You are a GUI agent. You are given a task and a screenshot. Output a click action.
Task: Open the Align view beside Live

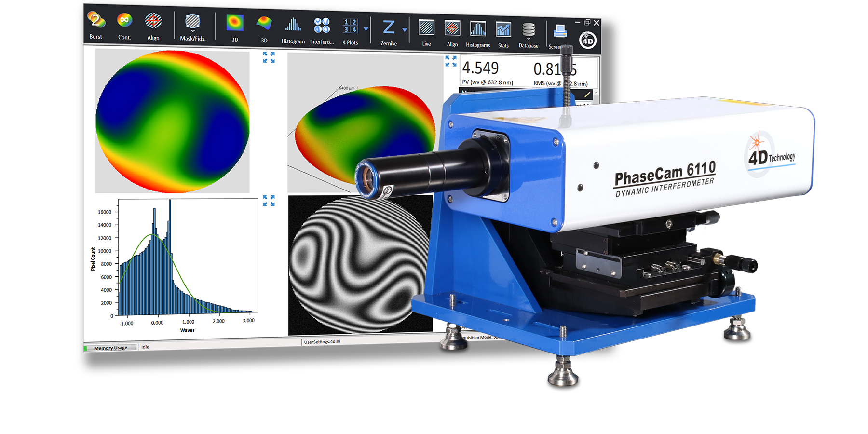[x=452, y=33]
